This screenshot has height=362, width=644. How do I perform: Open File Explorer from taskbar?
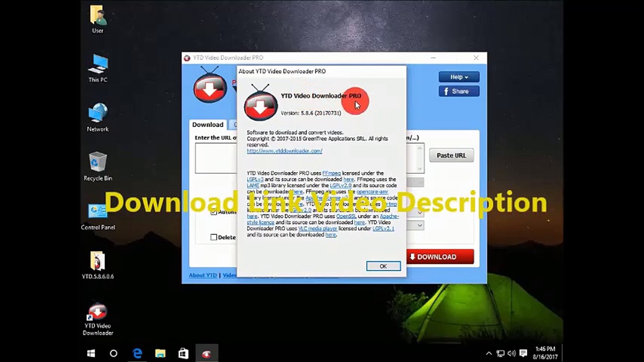click(160, 353)
